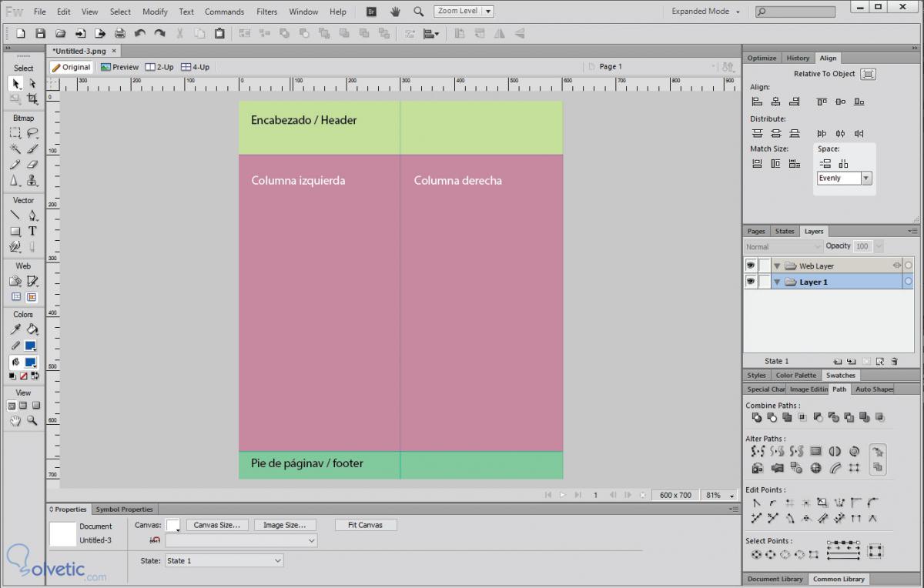924x588 pixels.
Task: Select the Line tool
Action: pos(15,215)
